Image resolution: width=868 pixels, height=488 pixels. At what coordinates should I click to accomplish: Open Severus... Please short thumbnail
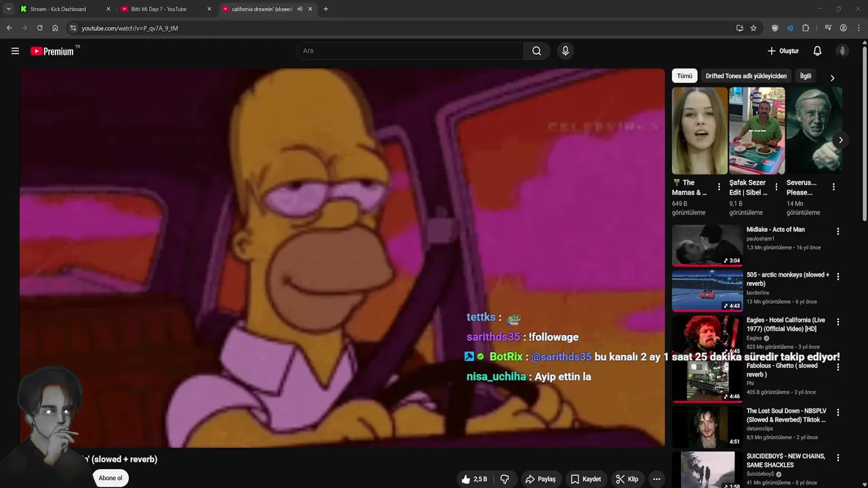pos(814,131)
